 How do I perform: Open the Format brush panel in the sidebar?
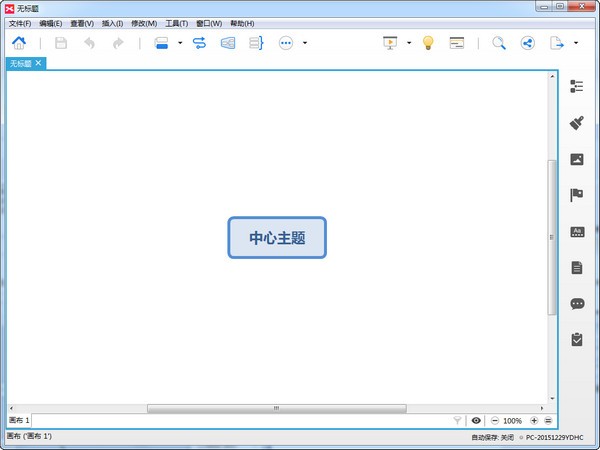[576, 123]
